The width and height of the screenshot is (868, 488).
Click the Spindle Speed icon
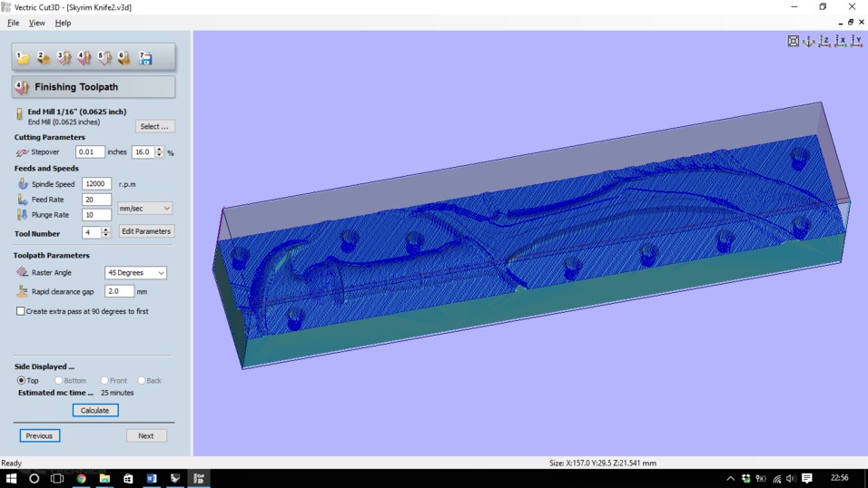[22, 183]
